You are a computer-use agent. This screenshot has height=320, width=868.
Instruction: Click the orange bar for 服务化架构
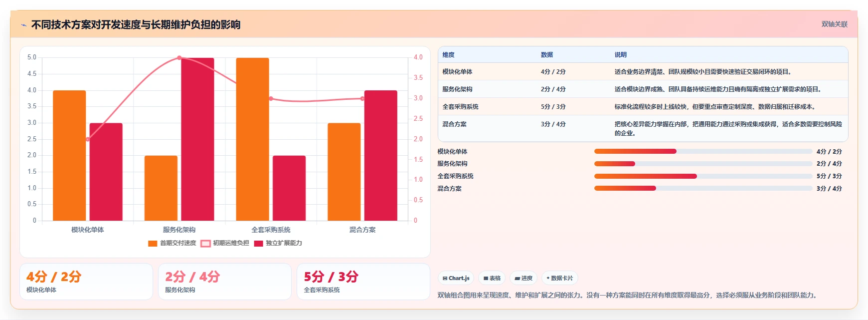[161, 188]
